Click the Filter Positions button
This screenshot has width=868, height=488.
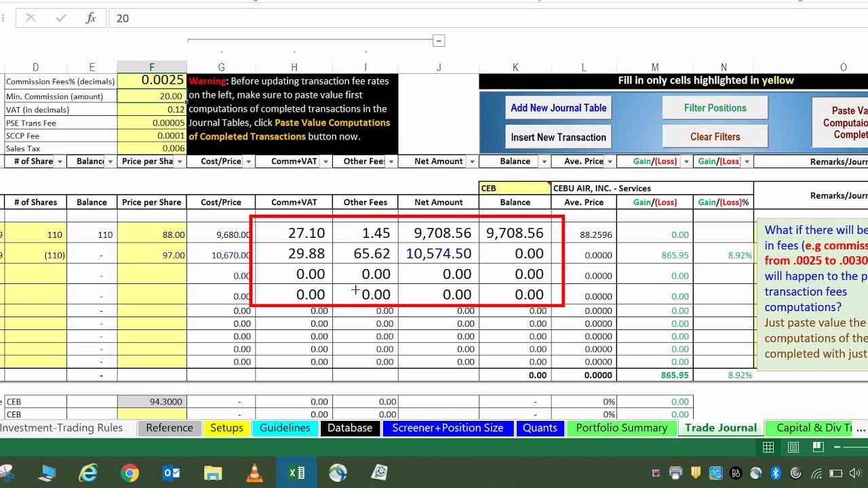point(715,108)
